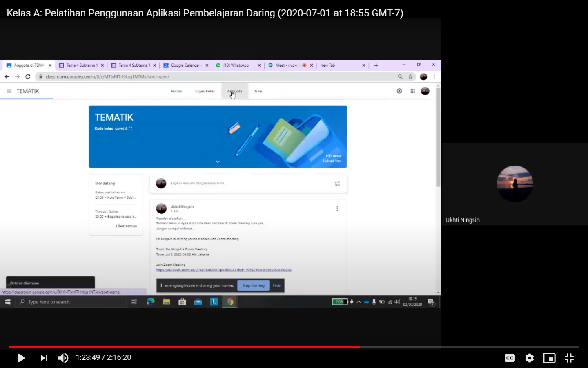Open class settings gear in Classroom
The image size is (588, 368).
coord(399,91)
